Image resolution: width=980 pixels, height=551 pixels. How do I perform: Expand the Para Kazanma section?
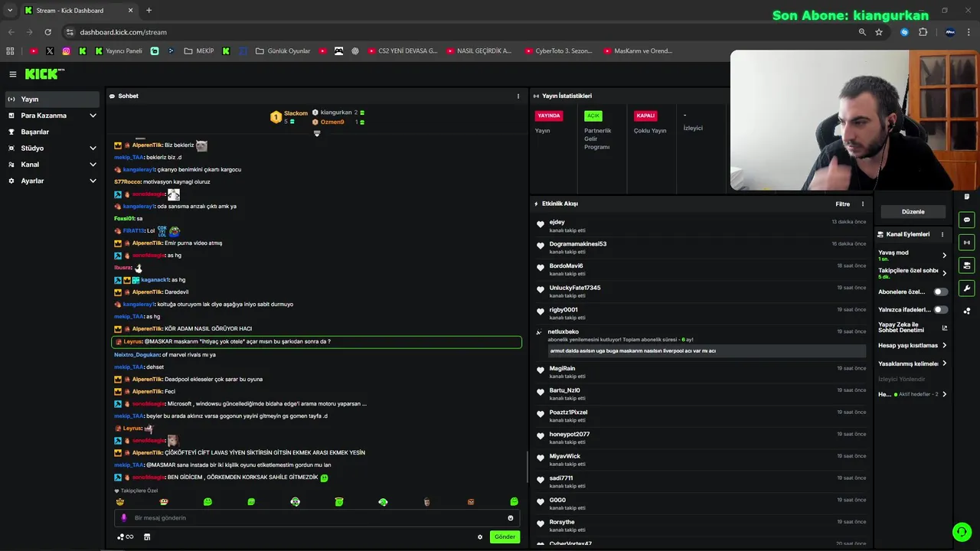click(51, 116)
